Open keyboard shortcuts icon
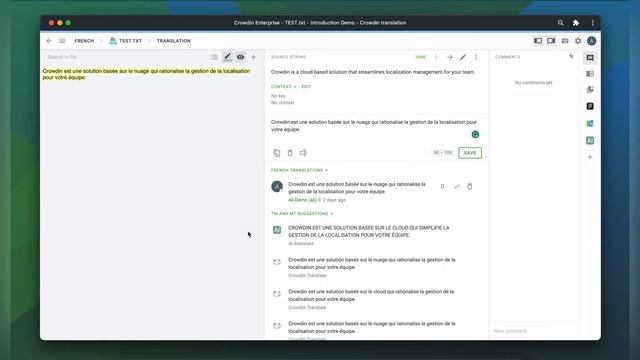 (565, 41)
